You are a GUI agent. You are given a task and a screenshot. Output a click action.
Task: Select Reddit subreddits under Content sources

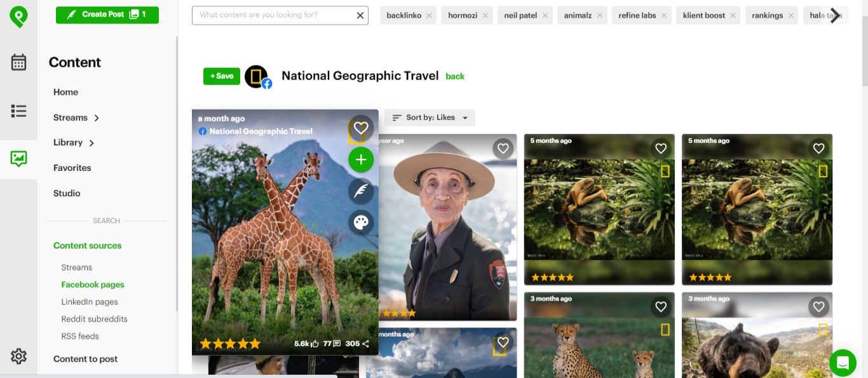[x=95, y=319]
